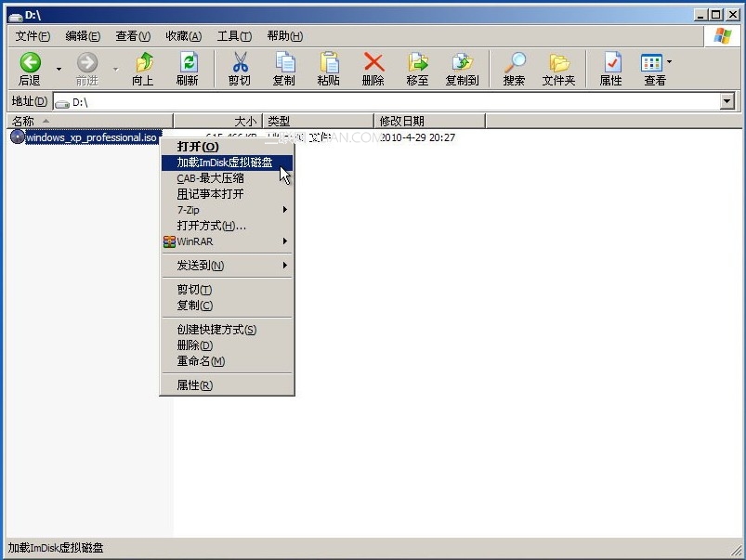
Task: Click the Copy To (复制到) icon
Action: tap(463, 62)
